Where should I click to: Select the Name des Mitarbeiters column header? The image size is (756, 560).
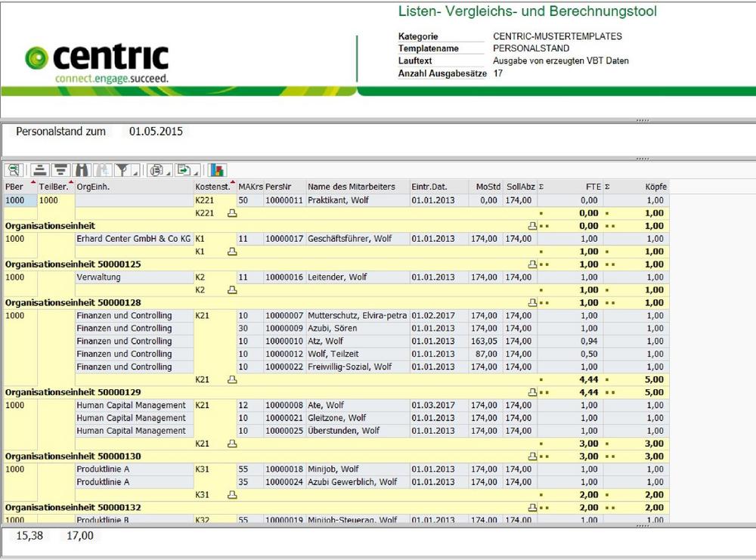351,187
